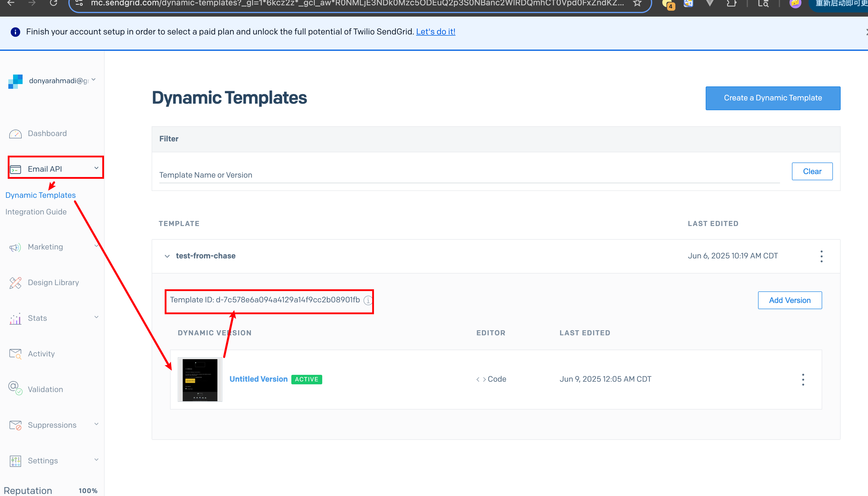Click the test-from-chase template name
Viewport: 868px width, 496px height.
pyautogui.click(x=206, y=256)
